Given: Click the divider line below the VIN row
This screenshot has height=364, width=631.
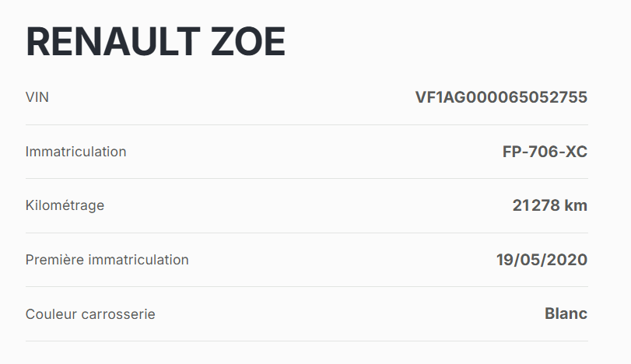Looking at the screenshot, I should point(307,124).
